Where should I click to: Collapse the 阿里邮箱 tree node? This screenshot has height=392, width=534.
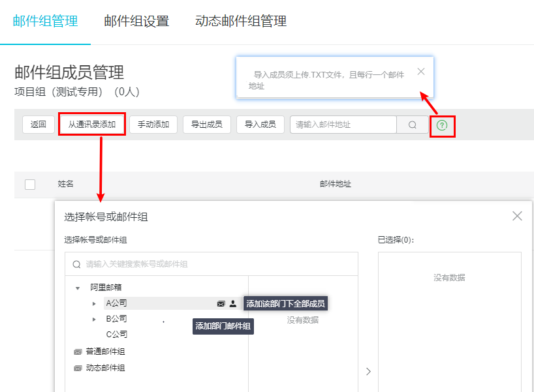78,288
